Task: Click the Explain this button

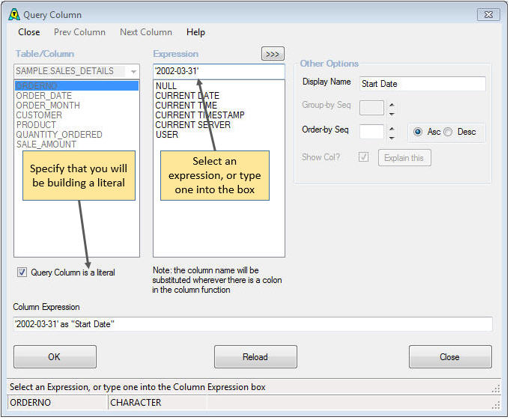Action: click(x=404, y=158)
